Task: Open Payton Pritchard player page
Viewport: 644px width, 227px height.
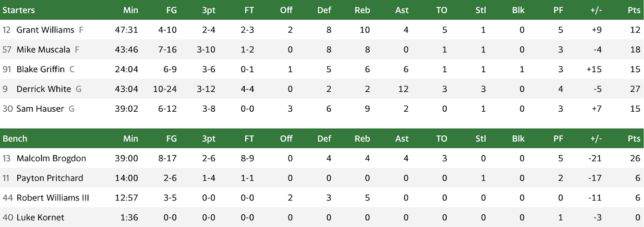Action: coord(50,178)
